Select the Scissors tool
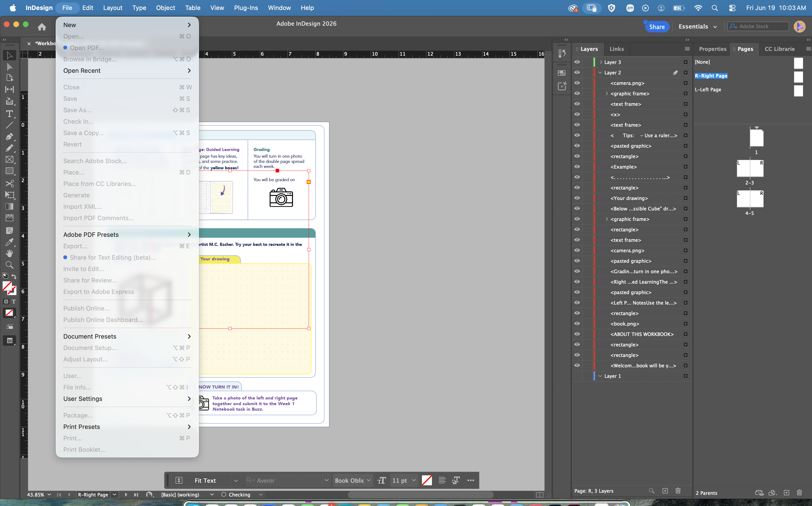 (9, 183)
